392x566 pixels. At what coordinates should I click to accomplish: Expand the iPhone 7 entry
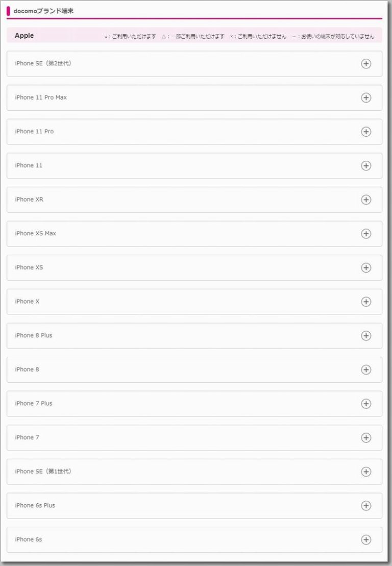pos(366,438)
